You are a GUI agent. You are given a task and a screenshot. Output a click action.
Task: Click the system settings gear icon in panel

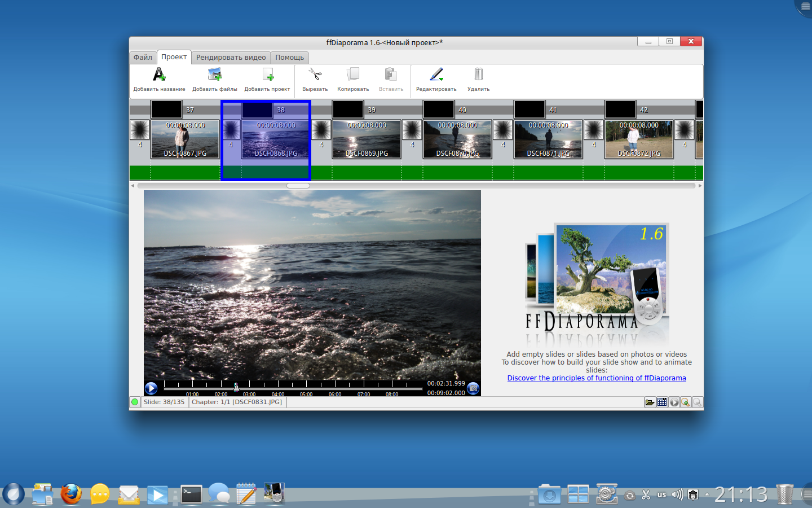(607, 494)
